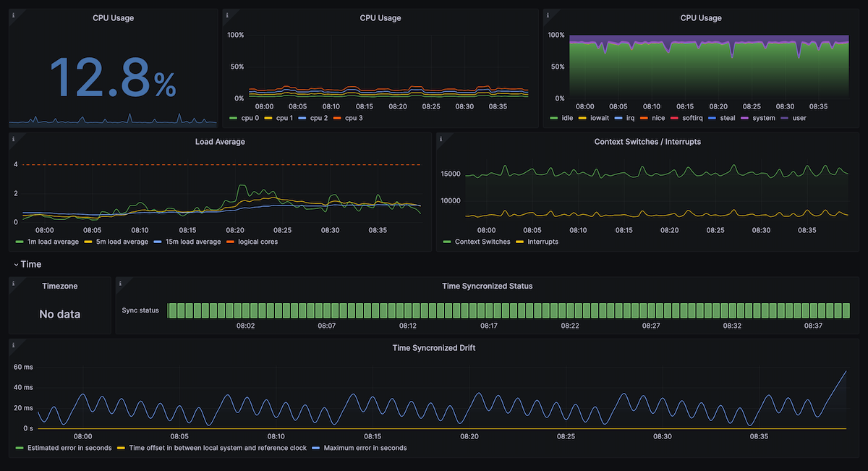Image resolution: width=868 pixels, height=471 pixels.
Task: Click the green cpu 0 legend color swatch
Action: 234,118
